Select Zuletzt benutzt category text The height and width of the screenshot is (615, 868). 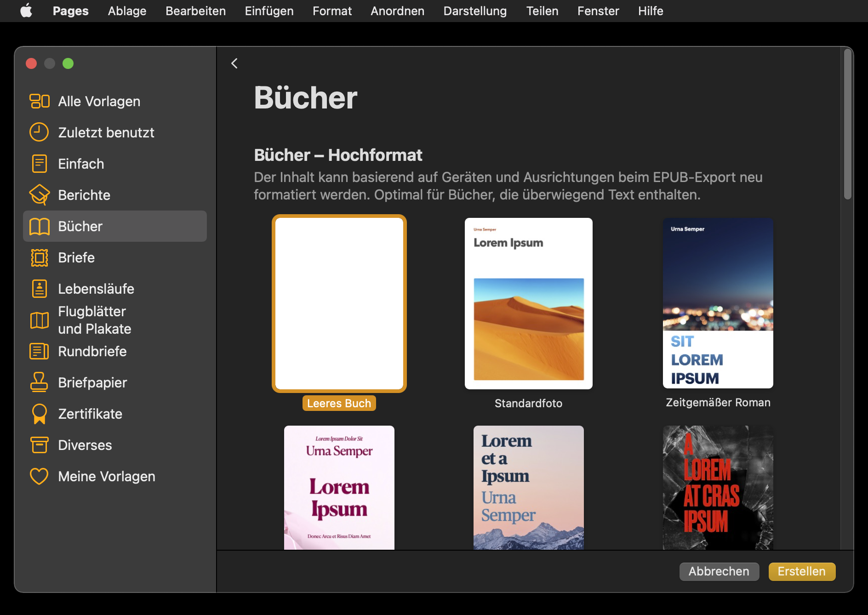click(106, 132)
